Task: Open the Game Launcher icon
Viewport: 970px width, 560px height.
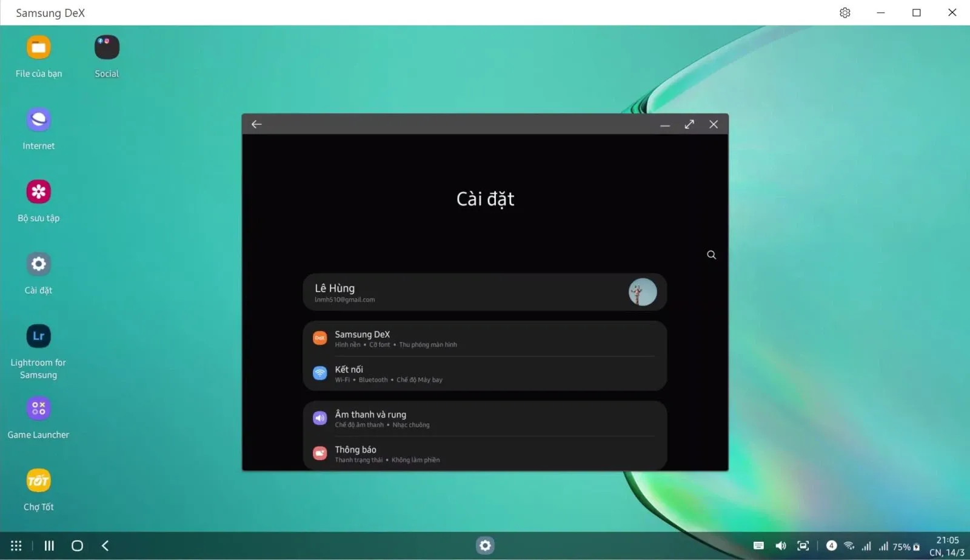Action: (39, 408)
